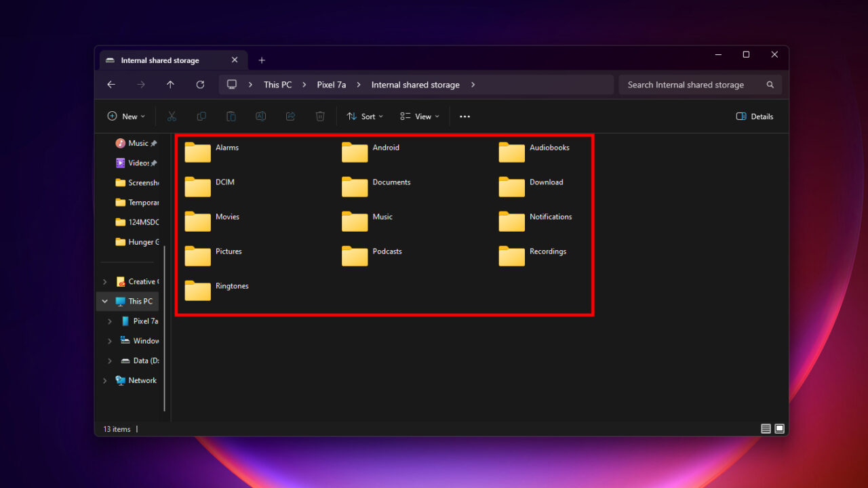Collapse the This PC tree entry
Image resolution: width=868 pixels, height=488 pixels.
104,301
